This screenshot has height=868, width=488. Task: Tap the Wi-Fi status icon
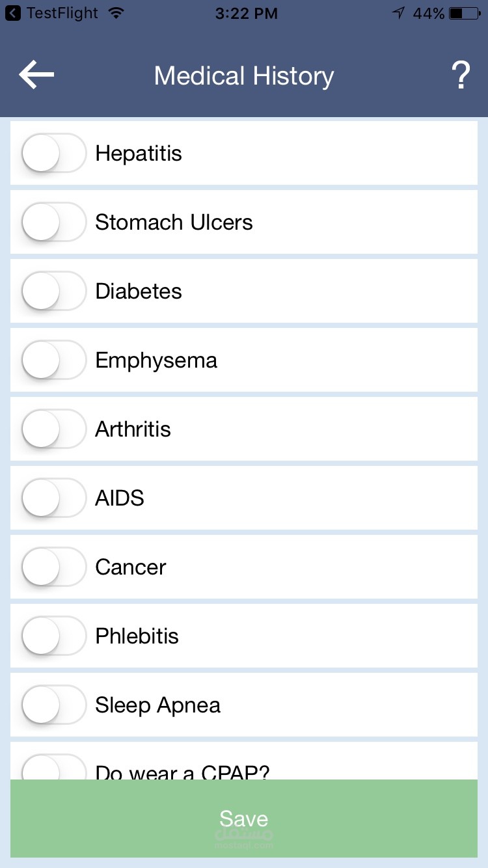click(x=116, y=13)
